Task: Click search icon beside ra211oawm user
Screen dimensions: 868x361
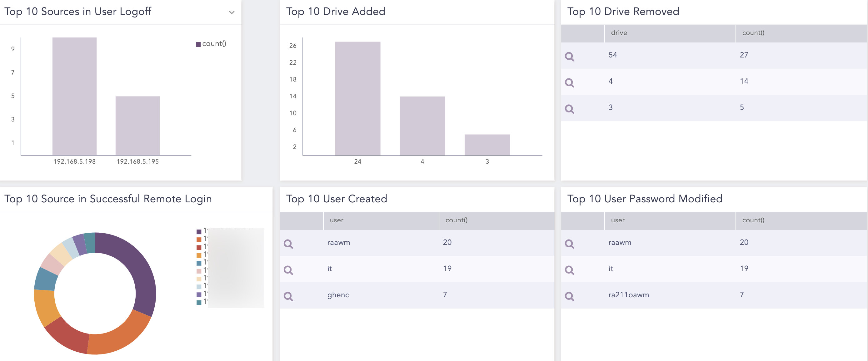Action: 569,296
